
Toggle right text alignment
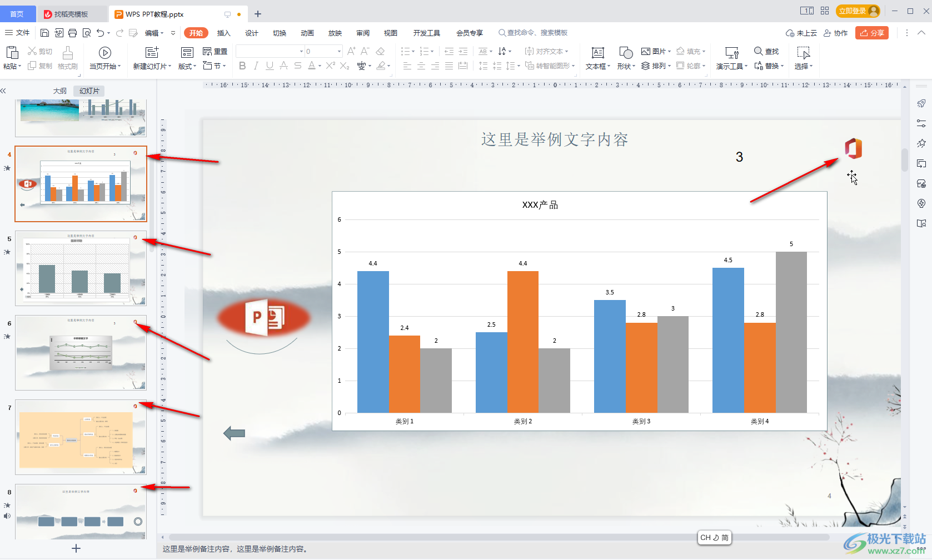(435, 66)
